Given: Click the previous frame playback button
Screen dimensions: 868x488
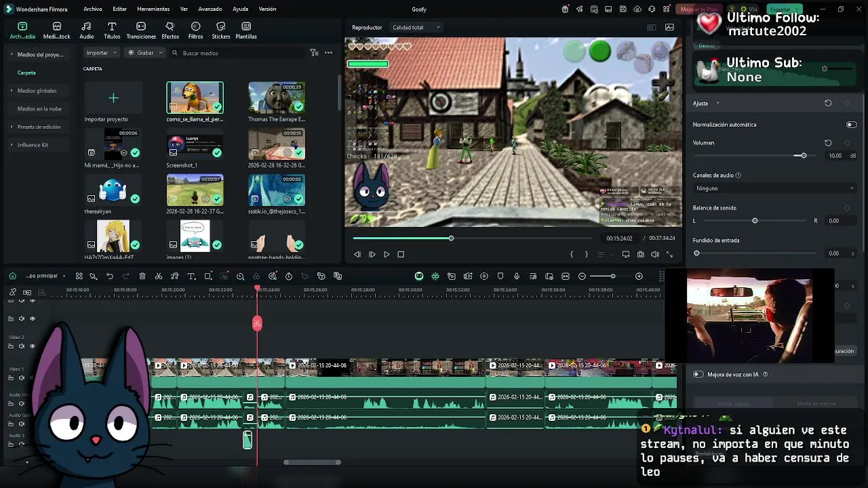Looking at the screenshot, I should (357, 254).
